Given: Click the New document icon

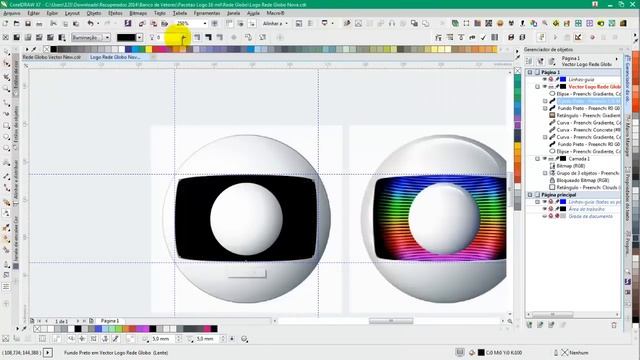Looking at the screenshot, I should (5, 24).
